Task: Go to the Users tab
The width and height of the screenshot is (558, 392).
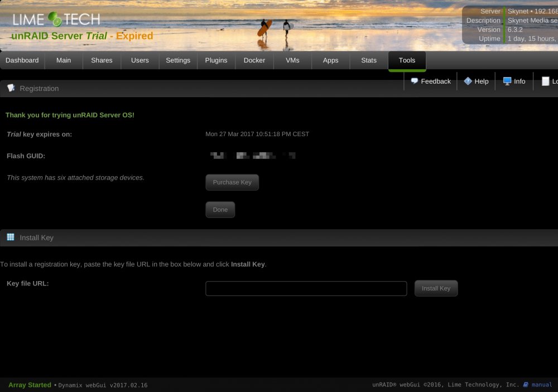Action: point(140,60)
